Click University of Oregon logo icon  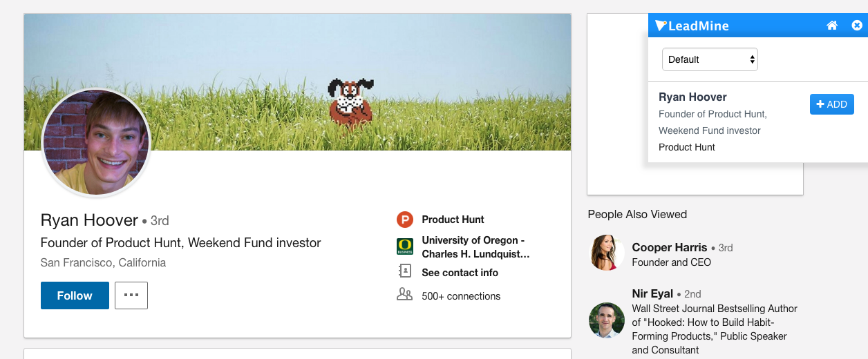pyautogui.click(x=404, y=246)
